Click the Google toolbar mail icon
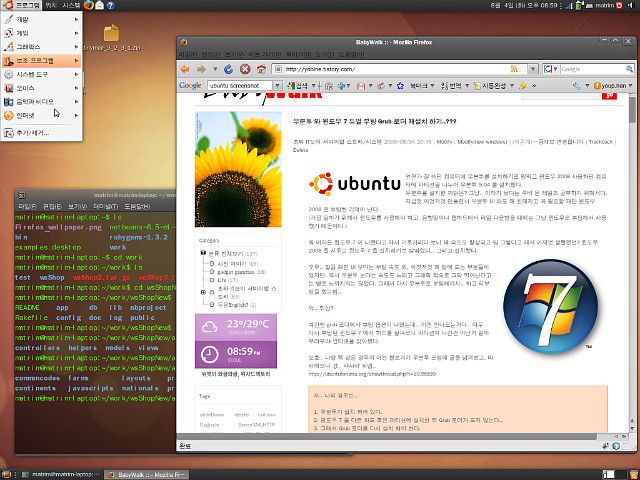 [x=361, y=86]
